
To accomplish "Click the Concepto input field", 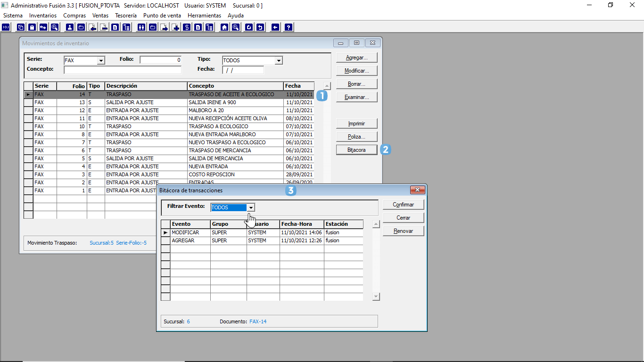I will coord(123,70).
